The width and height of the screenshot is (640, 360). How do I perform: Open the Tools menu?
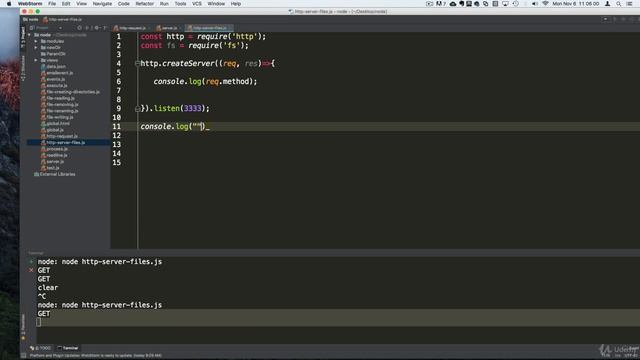(180, 4)
